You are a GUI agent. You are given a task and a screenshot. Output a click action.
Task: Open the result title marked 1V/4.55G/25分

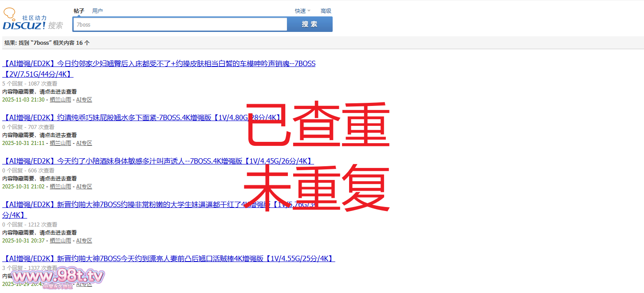(169, 258)
